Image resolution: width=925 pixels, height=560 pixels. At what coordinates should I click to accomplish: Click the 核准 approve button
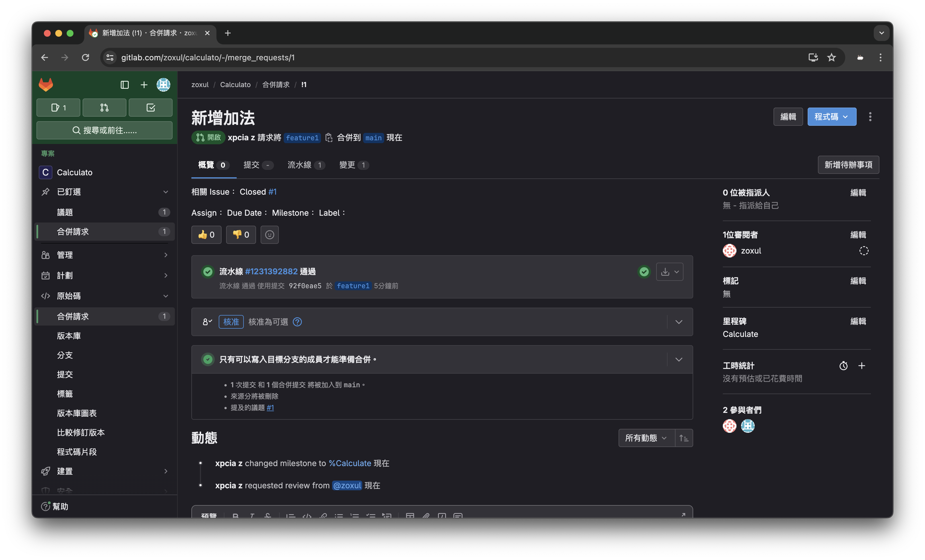231,322
